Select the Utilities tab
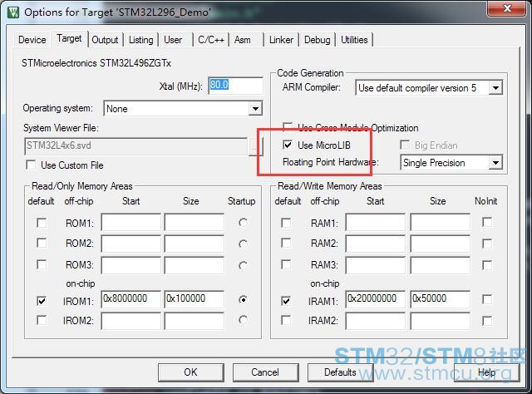This screenshot has height=394, width=532. click(354, 40)
